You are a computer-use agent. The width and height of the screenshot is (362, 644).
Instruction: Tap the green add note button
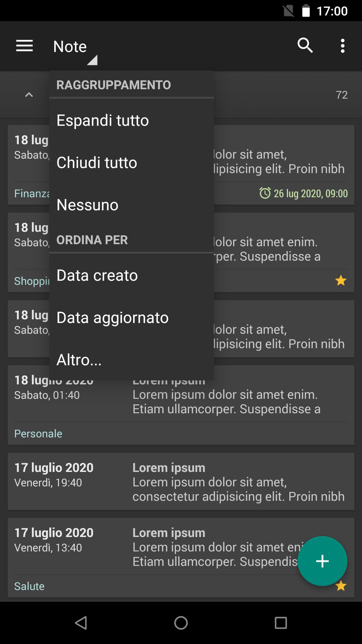click(x=322, y=561)
